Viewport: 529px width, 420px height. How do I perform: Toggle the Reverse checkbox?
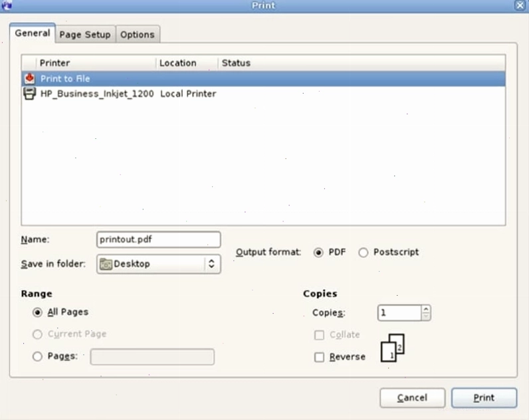[319, 357]
